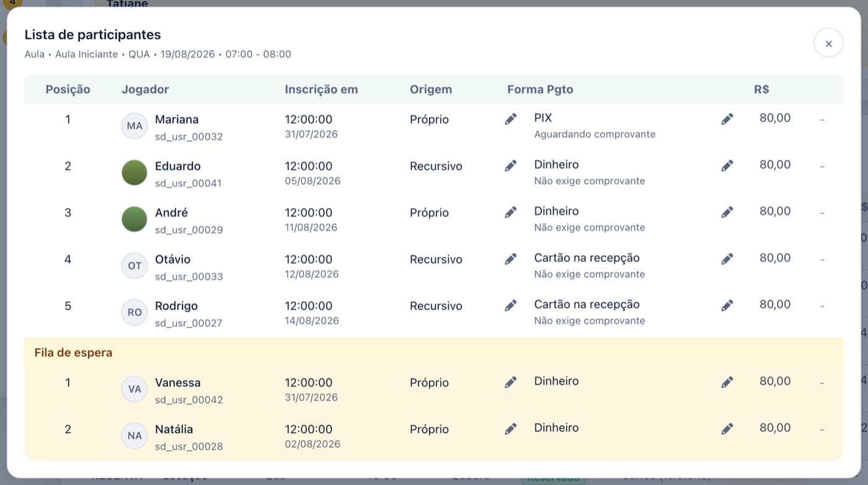
Task: Click Rodrigo's RO avatar
Action: pos(135,312)
